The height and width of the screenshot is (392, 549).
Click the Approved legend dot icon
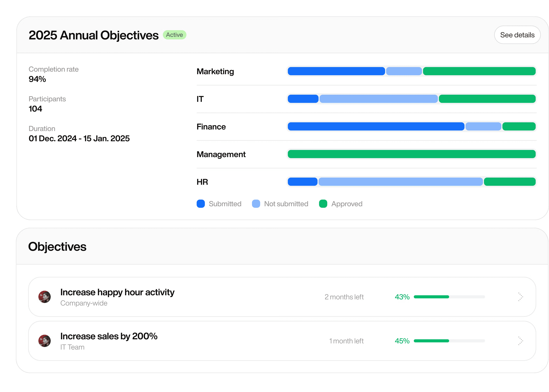(323, 204)
